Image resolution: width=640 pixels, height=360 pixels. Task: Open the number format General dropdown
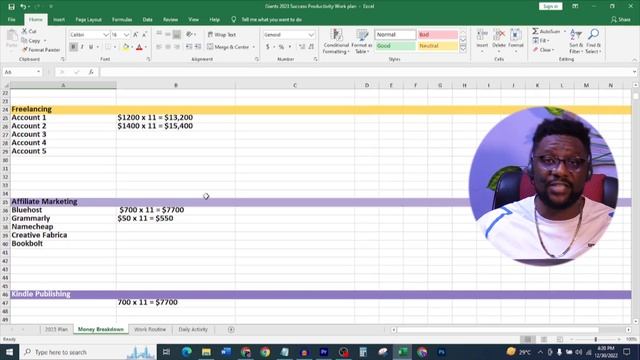(311, 35)
